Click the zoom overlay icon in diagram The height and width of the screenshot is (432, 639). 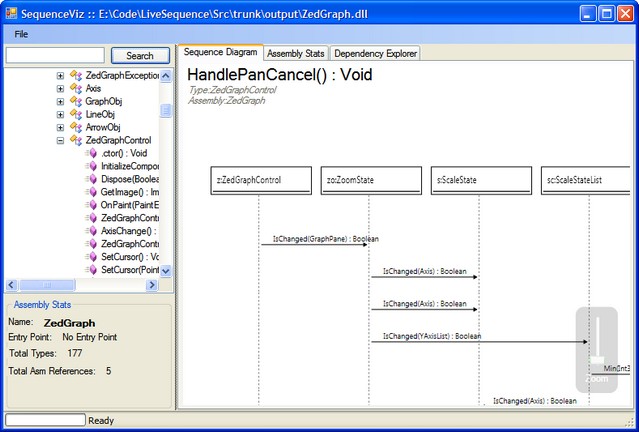(x=597, y=352)
